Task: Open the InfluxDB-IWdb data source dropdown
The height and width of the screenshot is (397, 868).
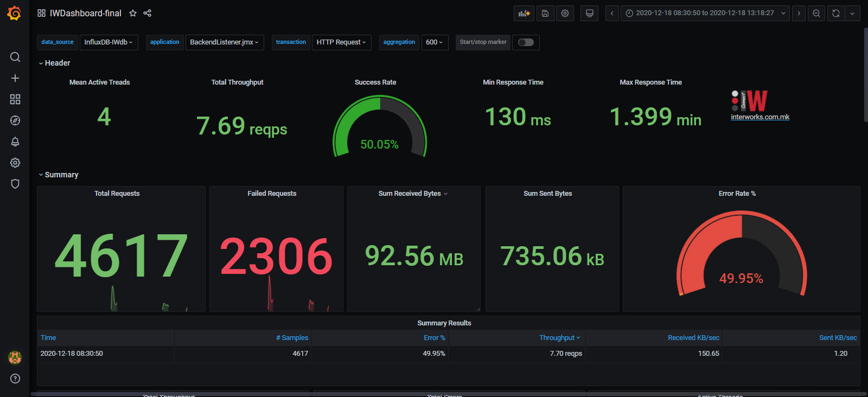Action: (x=108, y=42)
